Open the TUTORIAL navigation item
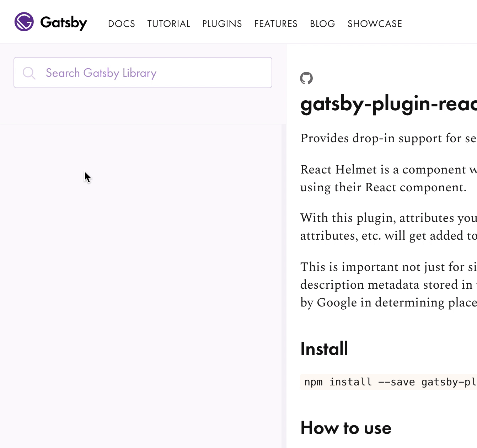 (168, 23)
